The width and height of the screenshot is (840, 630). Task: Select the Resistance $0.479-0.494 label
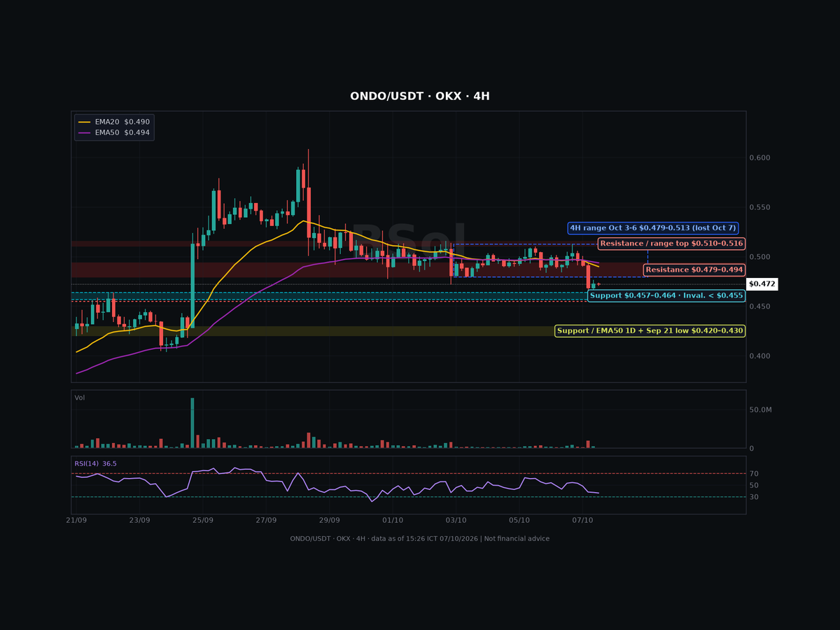pos(694,269)
